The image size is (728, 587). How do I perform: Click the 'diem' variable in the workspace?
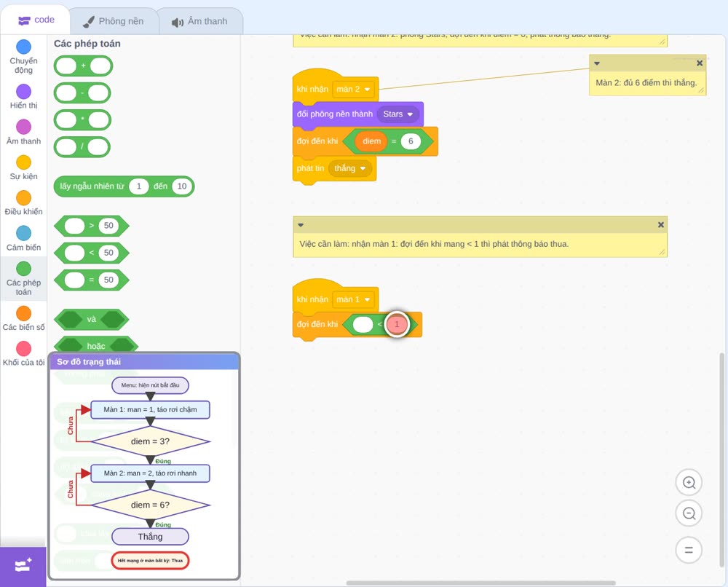coord(371,141)
